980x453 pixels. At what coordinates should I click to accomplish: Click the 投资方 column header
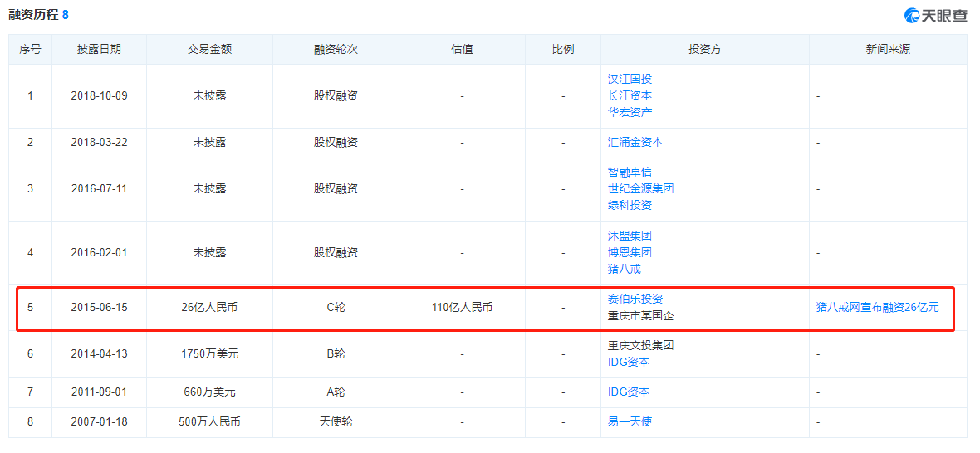[705, 50]
